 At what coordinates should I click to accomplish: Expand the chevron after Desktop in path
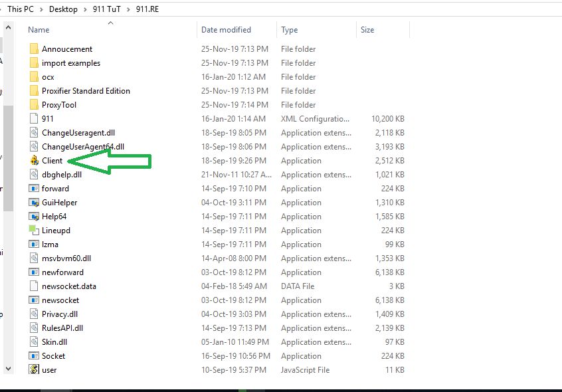click(x=85, y=9)
